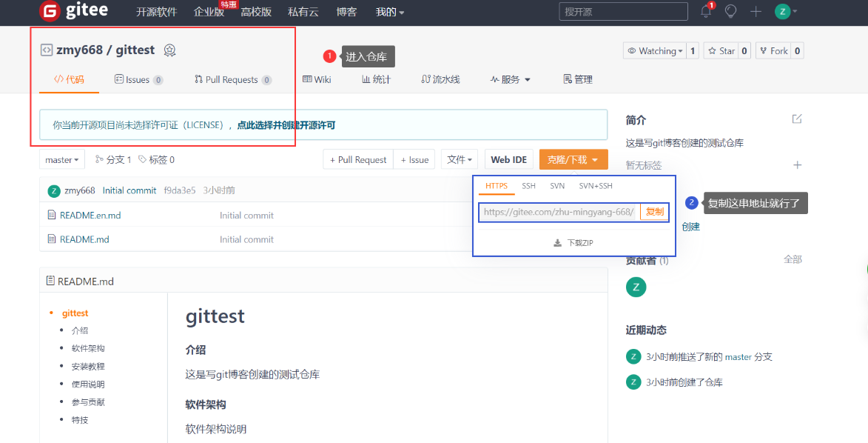Expand the 克隆/下载 dropdown button
The width and height of the screenshot is (868, 443).
pos(573,160)
